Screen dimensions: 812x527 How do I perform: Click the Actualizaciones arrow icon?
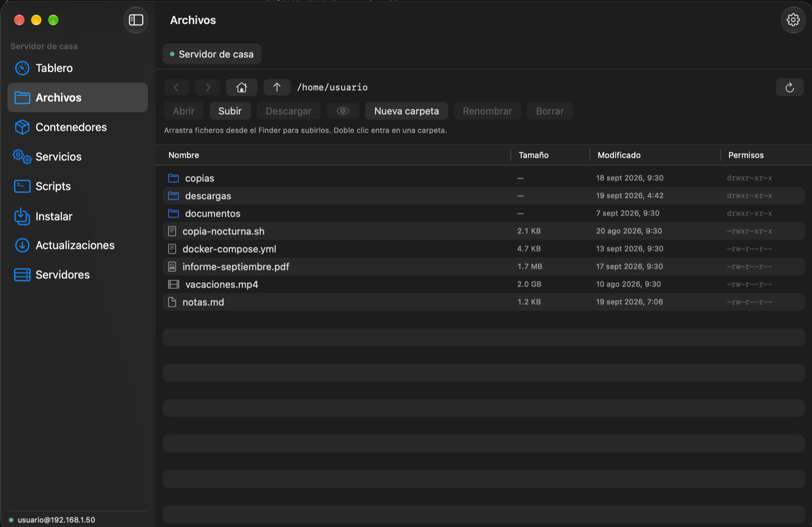tap(22, 245)
